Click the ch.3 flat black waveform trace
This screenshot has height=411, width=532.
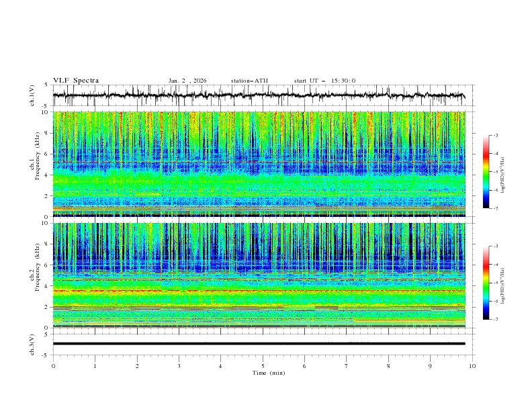(262, 344)
